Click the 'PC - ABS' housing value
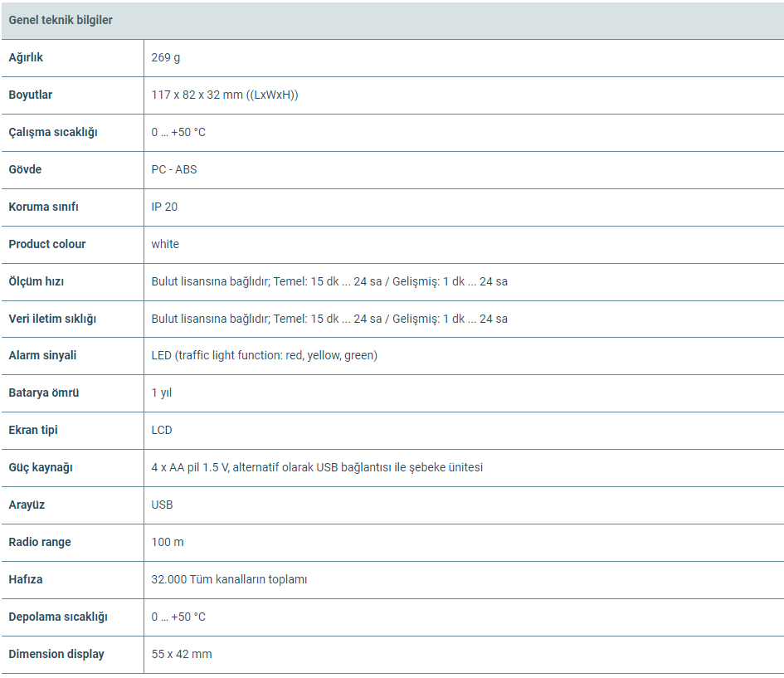 (x=174, y=169)
